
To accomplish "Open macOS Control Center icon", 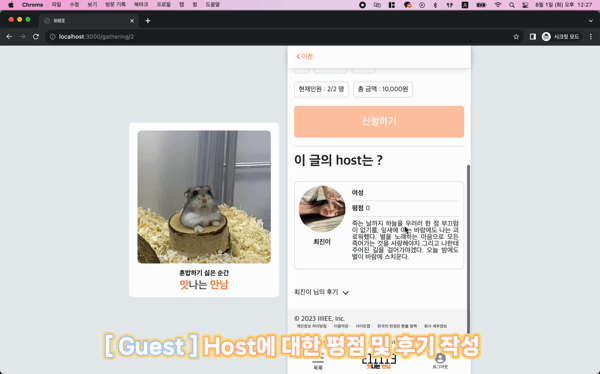I will pos(525,5).
